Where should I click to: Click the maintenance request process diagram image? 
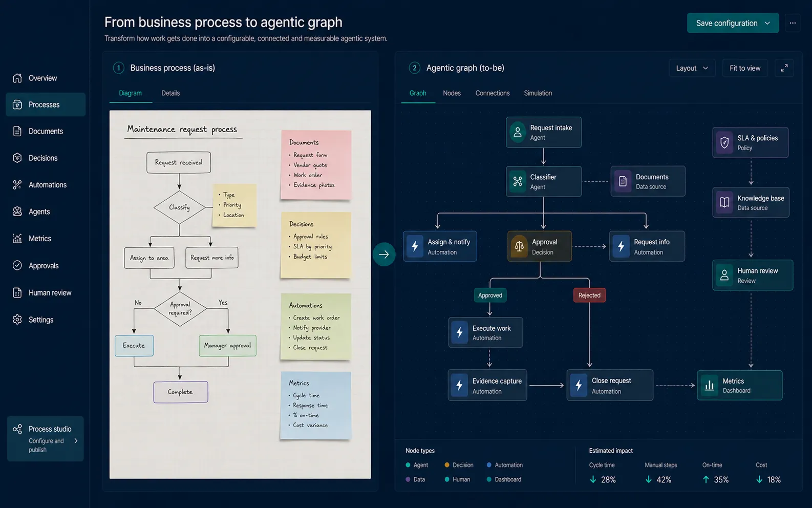[240, 294]
